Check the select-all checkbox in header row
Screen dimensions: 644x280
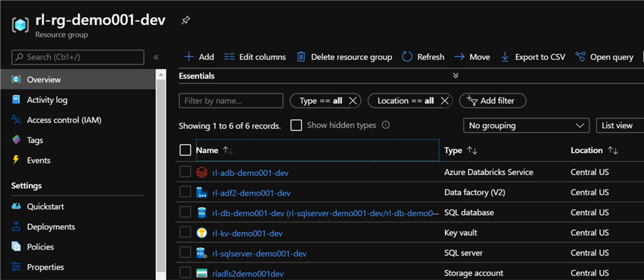[x=185, y=151]
